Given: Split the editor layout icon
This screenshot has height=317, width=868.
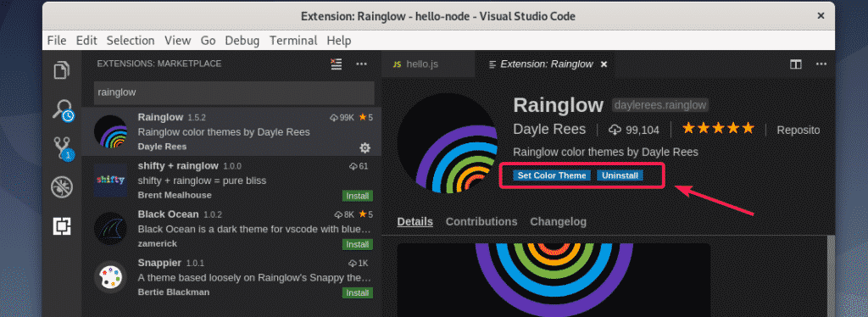Looking at the screenshot, I should coord(795,64).
